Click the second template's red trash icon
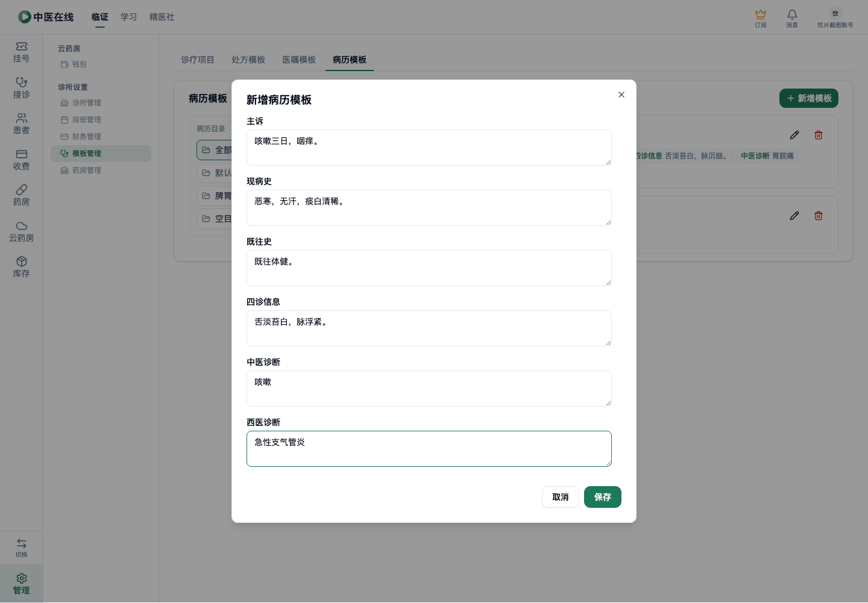The width and height of the screenshot is (868, 603). tap(819, 216)
